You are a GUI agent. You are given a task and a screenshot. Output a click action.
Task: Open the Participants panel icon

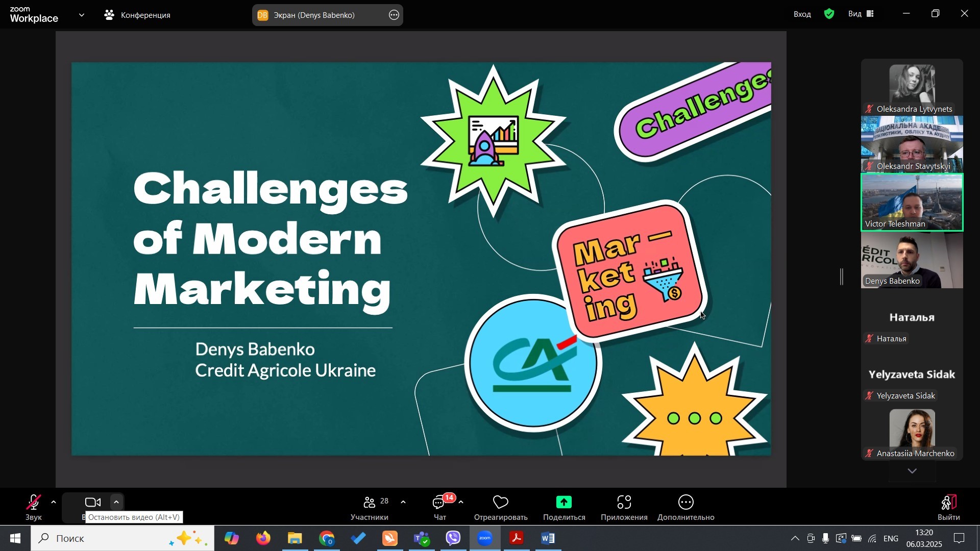tap(370, 503)
